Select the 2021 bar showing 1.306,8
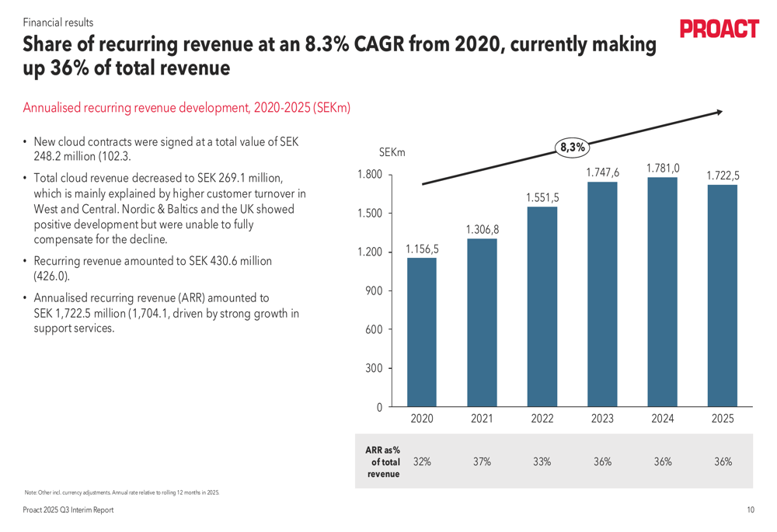777x532 pixels. tap(482, 322)
